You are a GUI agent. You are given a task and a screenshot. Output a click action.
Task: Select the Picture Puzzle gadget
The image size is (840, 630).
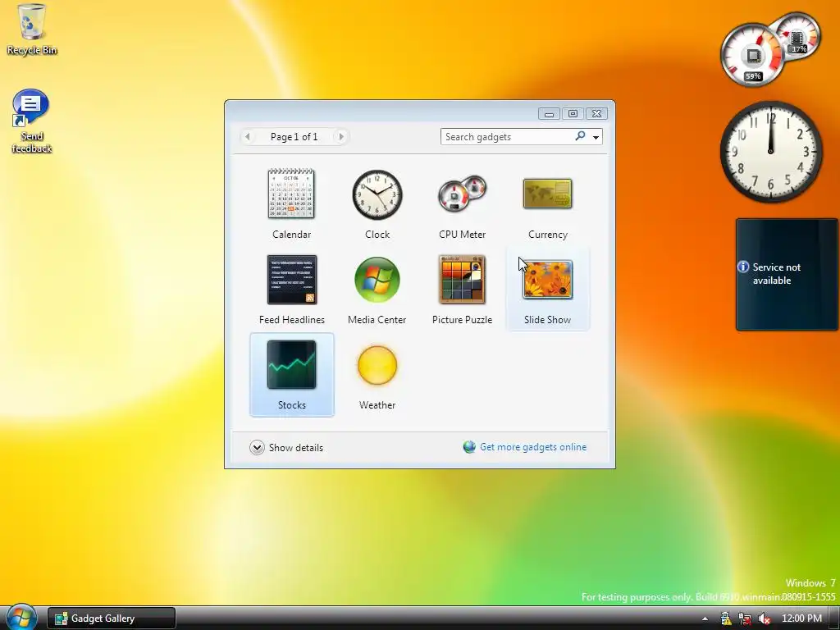click(x=463, y=279)
